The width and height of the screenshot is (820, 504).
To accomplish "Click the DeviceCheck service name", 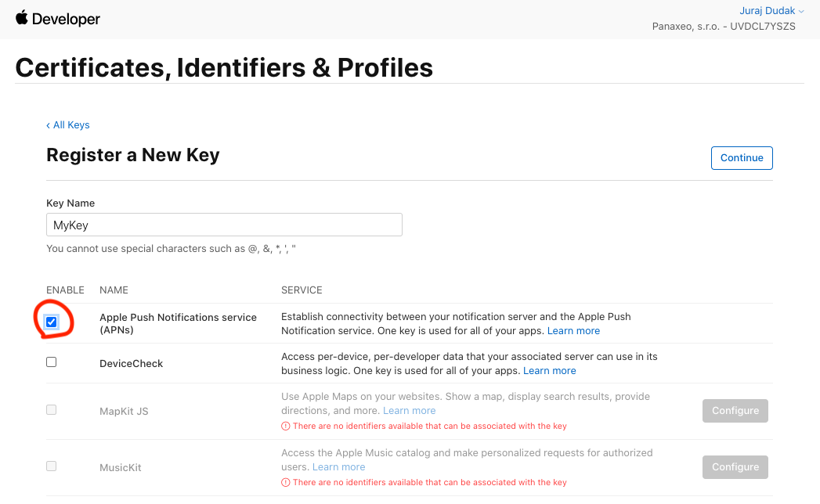I will click(x=131, y=364).
